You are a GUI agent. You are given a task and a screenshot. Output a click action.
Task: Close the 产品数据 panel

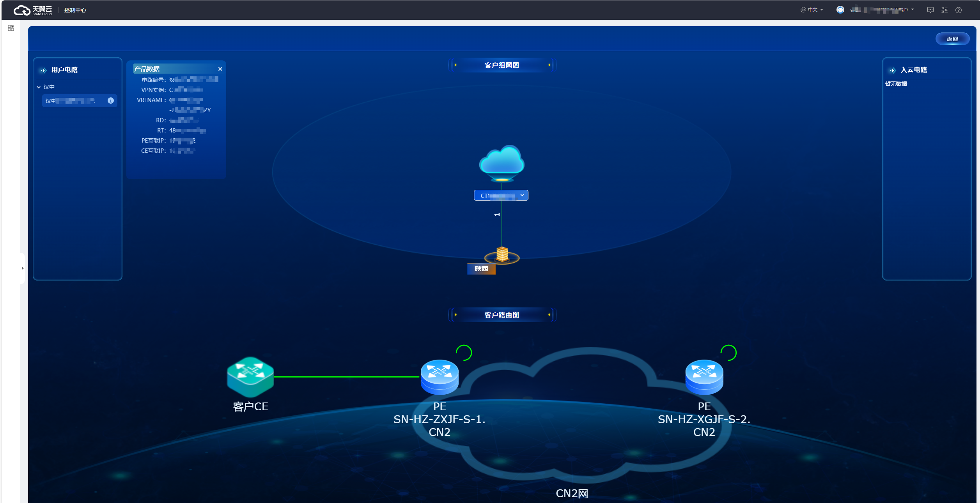[220, 69]
